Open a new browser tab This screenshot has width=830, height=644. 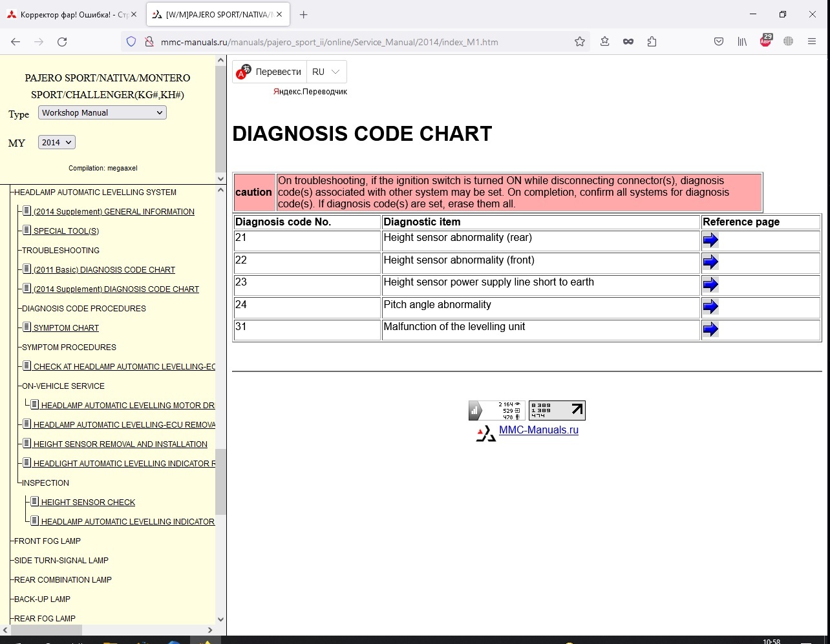(304, 15)
